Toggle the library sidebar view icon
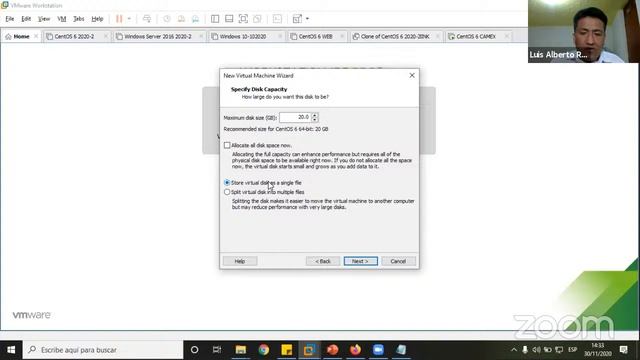The height and width of the screenshot is (360, 640). click(x=215, y=19)
